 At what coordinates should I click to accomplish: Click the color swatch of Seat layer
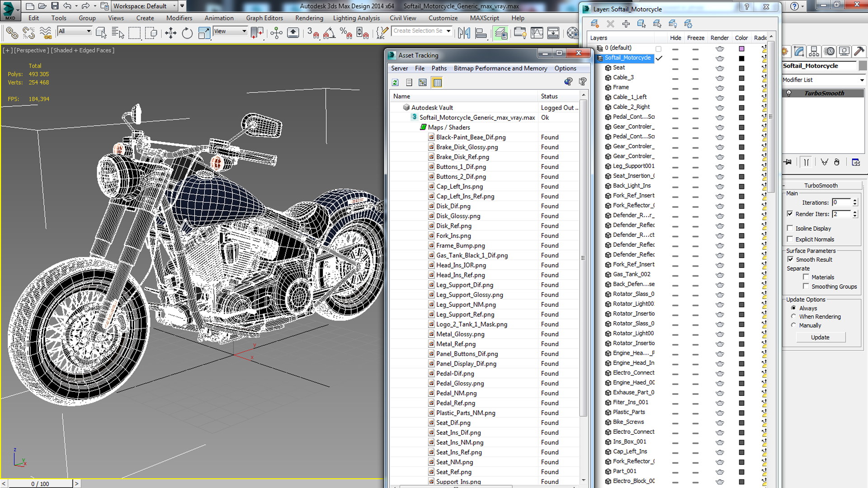tap(741, 68)
